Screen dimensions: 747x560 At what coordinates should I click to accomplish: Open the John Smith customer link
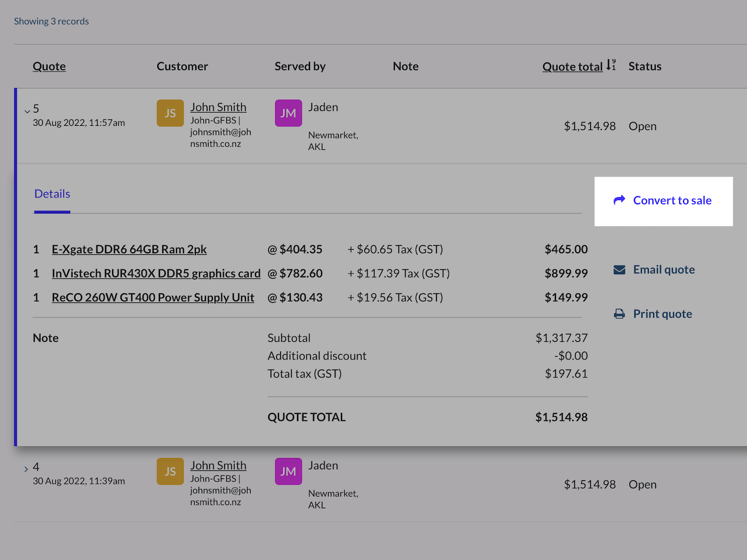pos(218,107)
